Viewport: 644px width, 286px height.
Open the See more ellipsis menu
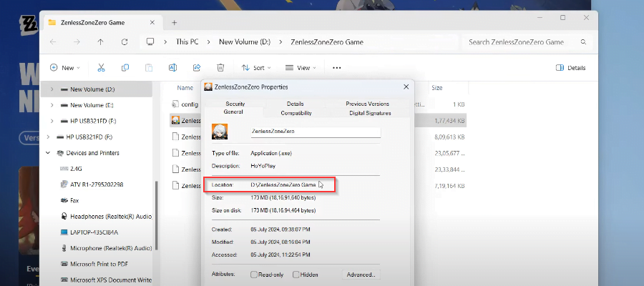[x=337, y=68]
